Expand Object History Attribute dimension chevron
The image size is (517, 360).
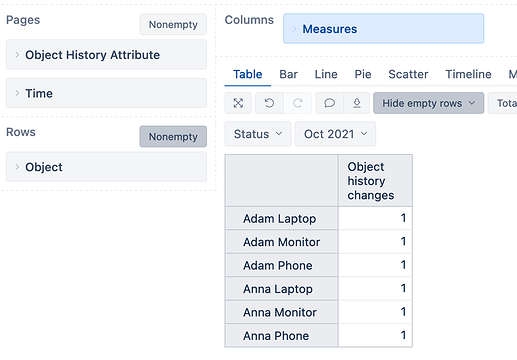click(x=17, y=55)
